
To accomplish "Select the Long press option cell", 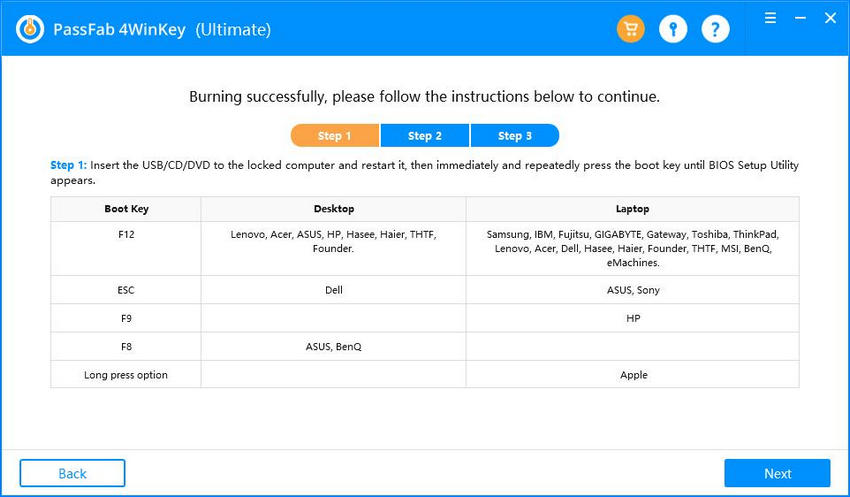I will [x=126, y=375].
